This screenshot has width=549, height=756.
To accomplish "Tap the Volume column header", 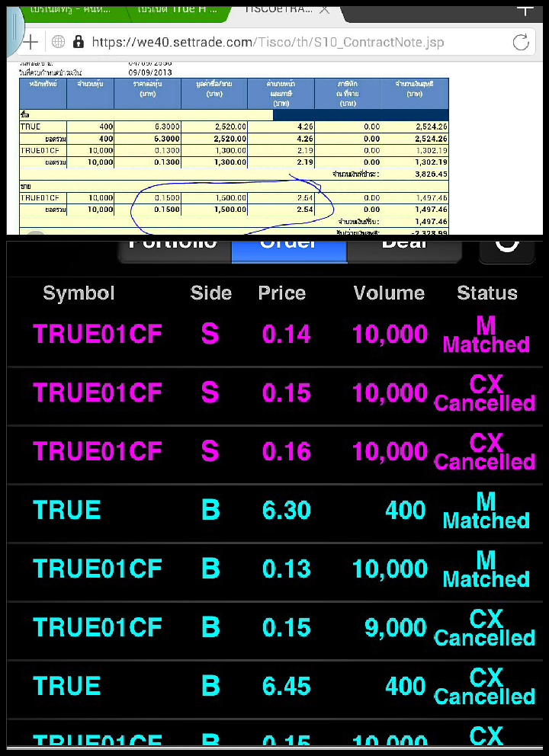I will (389, 293).
